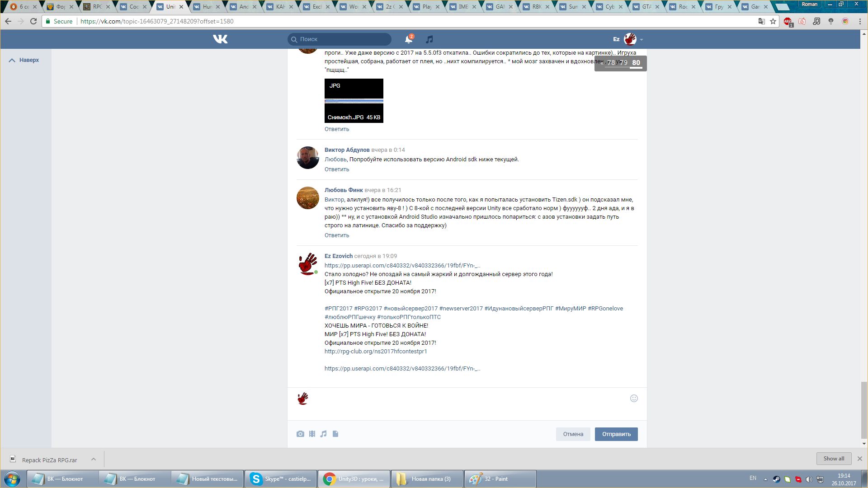Click the VK logo home icon
Image resolution: width=868 pixels, height=488 pixels.
pos(220,39)
